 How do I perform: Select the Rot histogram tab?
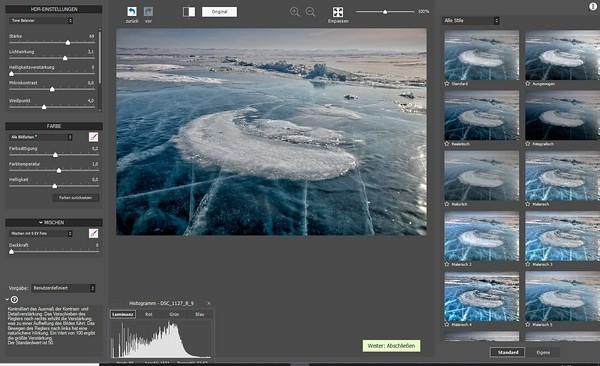click(149, 314)
